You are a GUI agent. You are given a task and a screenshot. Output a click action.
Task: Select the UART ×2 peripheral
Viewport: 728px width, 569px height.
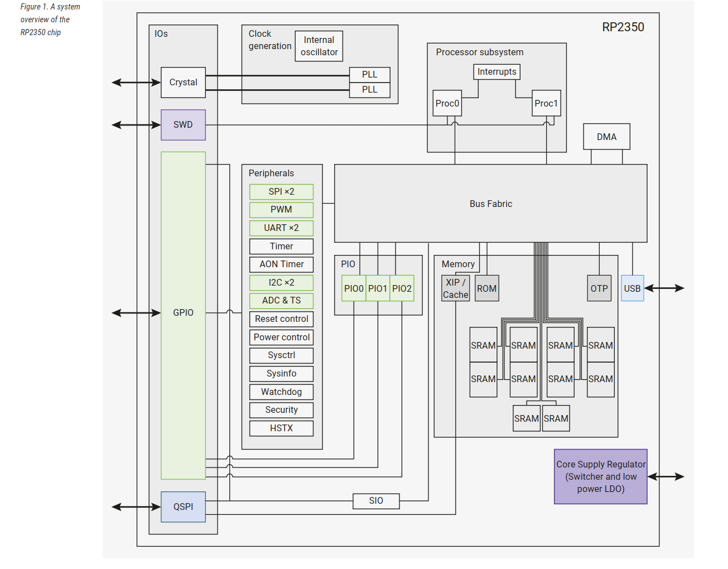coord(281,228)
